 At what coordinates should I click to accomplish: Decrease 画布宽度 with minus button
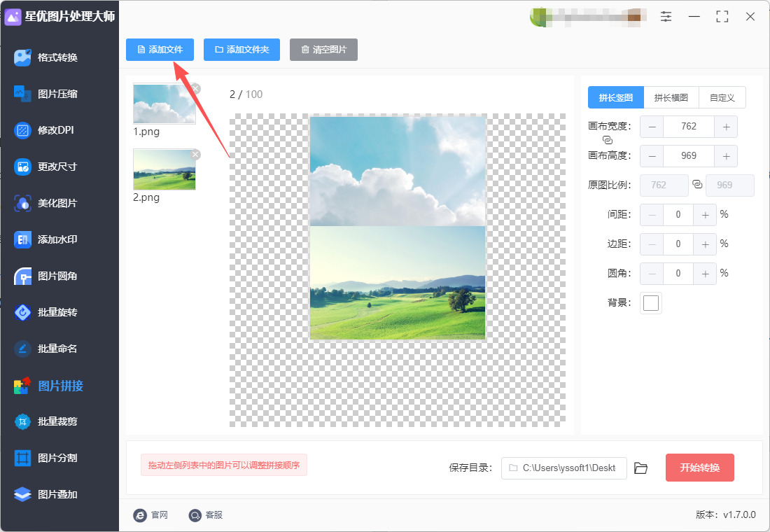652,127
